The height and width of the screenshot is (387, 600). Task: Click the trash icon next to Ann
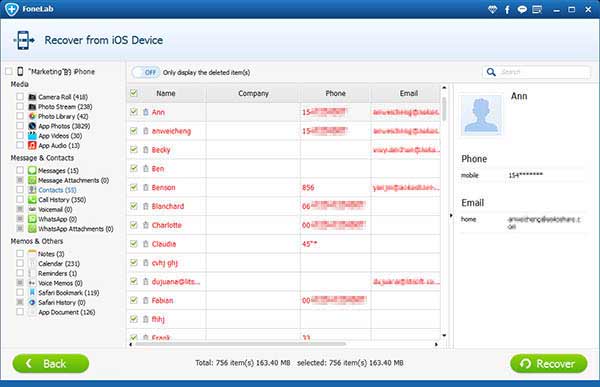pyautogui.click(x=146, y=112)
